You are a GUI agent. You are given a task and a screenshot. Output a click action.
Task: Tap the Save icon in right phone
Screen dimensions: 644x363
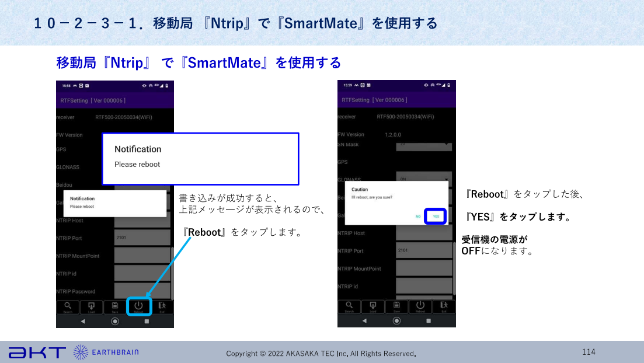pos(397,306)
